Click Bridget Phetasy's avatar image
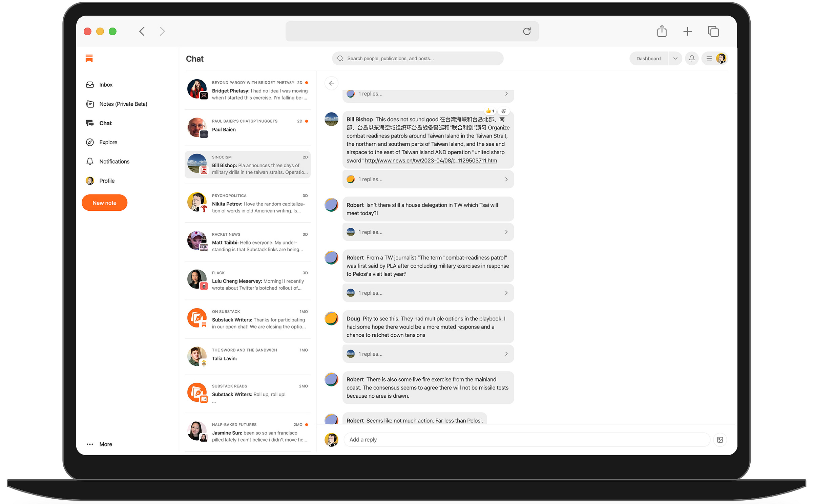 tap(197, 89)
